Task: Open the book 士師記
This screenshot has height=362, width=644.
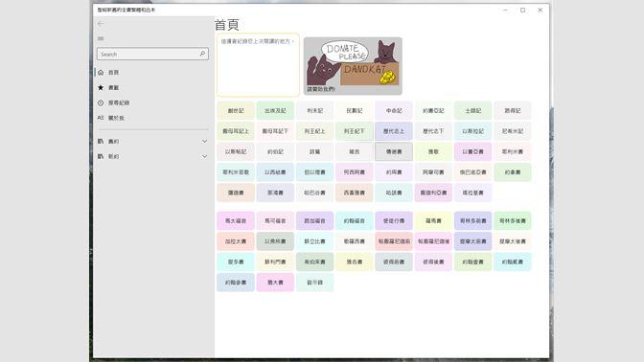Action: coord(473,111)
